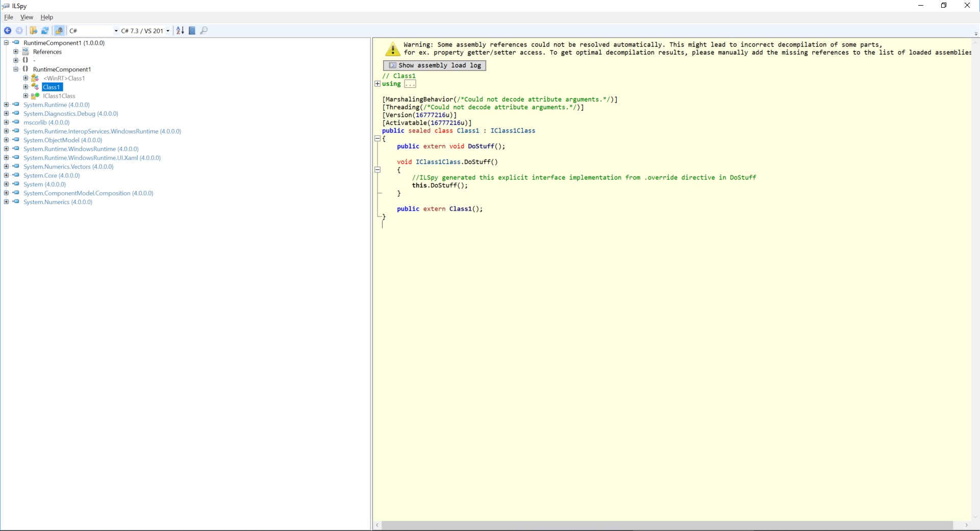Open the File menu
The width and height of the screenshot is (980, 531).
(8, 17)
